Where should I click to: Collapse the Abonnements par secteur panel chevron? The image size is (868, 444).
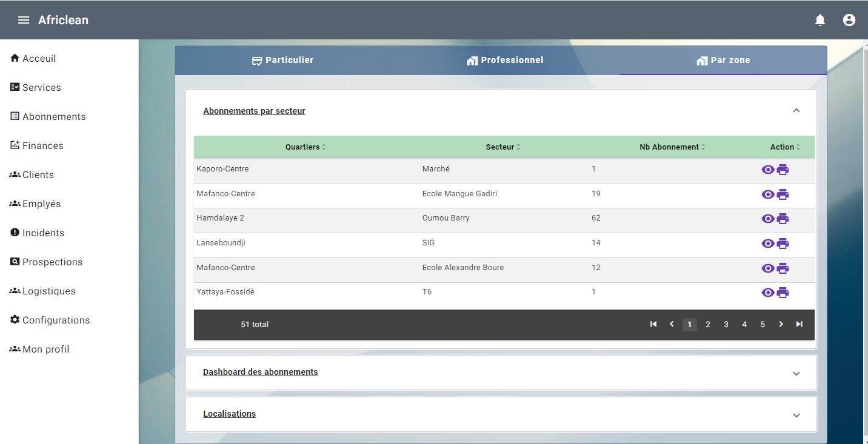(796, 110)
